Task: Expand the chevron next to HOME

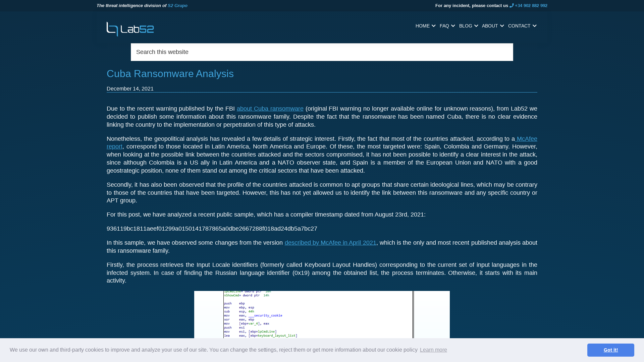Action: pos(434,26)
